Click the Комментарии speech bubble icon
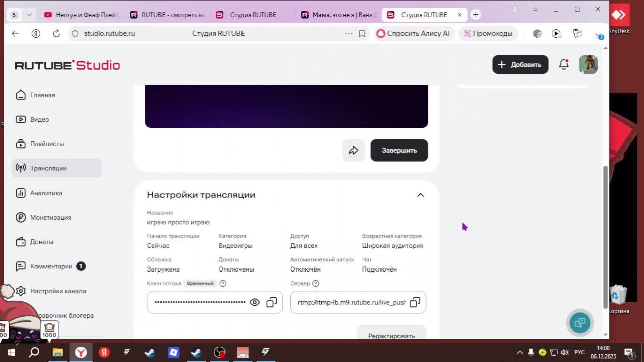The image size is (644, 362). click(x=21, y=266)
